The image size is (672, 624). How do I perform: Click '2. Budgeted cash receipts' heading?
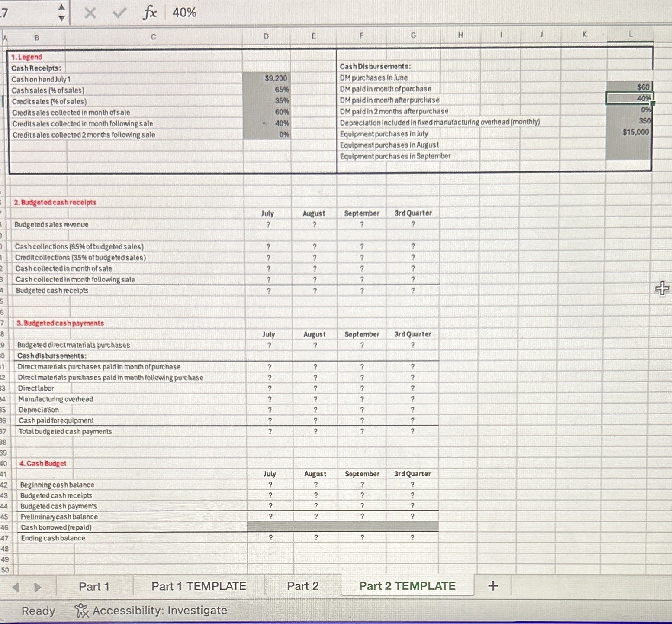point(55,202)
